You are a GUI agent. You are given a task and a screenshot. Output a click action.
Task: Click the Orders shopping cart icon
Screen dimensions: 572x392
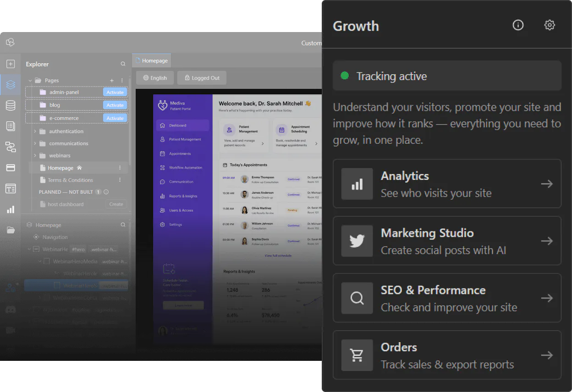point(357,355)
